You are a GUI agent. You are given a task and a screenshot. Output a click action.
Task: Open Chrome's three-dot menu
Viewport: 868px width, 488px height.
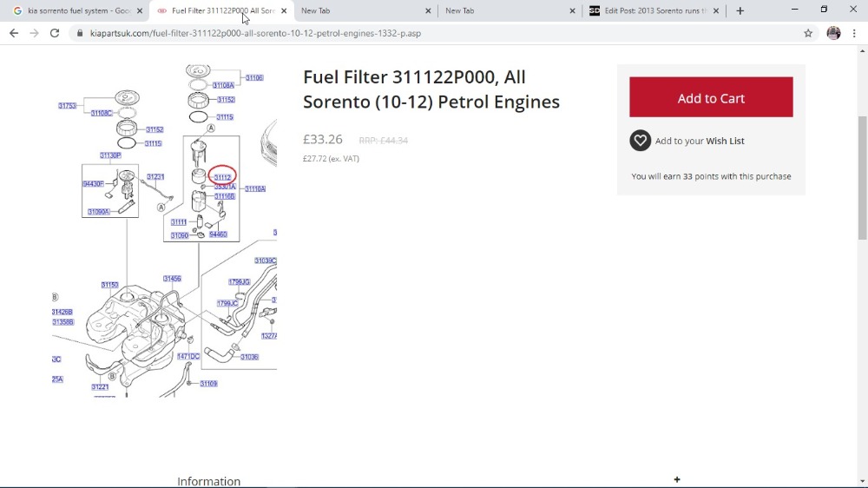coord(854,33)
